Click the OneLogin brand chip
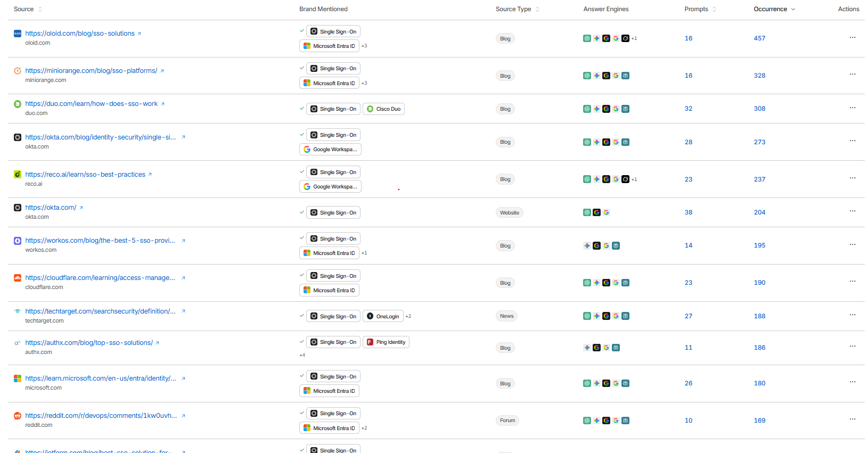Image resolution: width=868 pixels, height=453 pixels. tap(383, 317)
